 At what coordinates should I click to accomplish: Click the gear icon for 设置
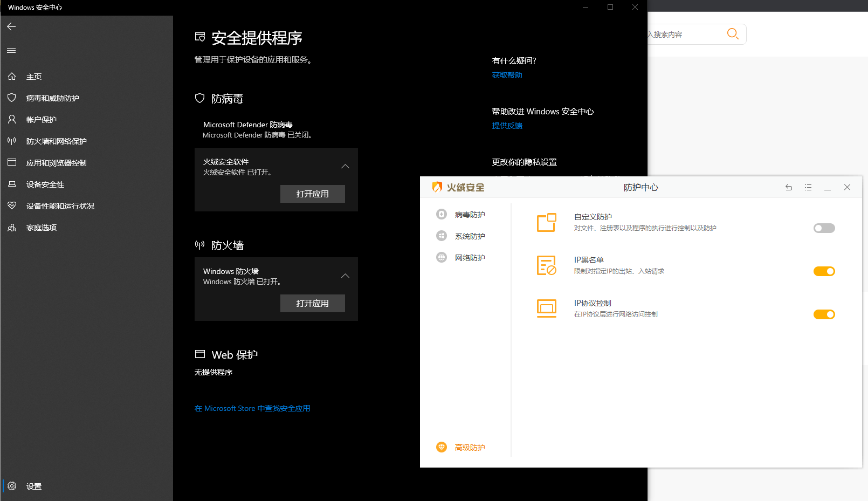[12, 486]
